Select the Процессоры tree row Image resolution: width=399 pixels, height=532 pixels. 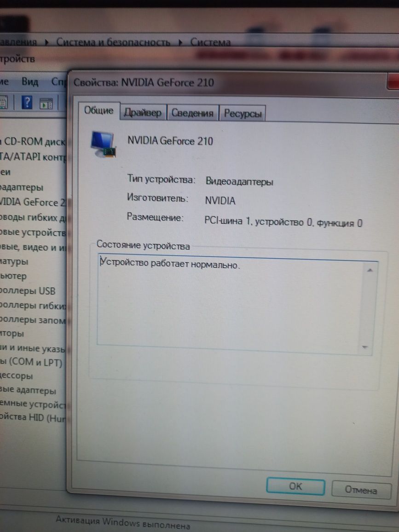point(16,376)
